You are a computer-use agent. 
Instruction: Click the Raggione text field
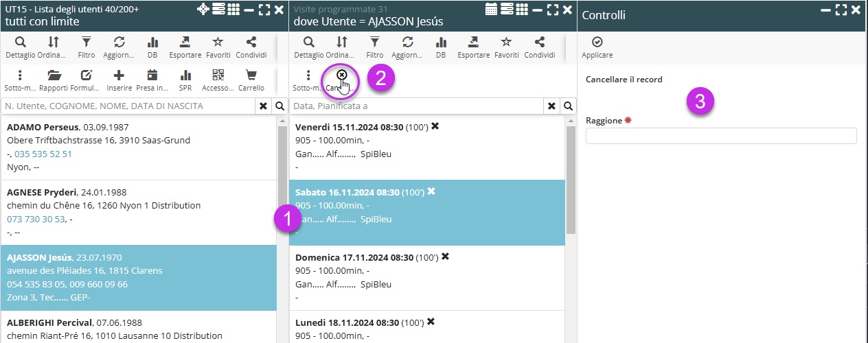(720, 136)
